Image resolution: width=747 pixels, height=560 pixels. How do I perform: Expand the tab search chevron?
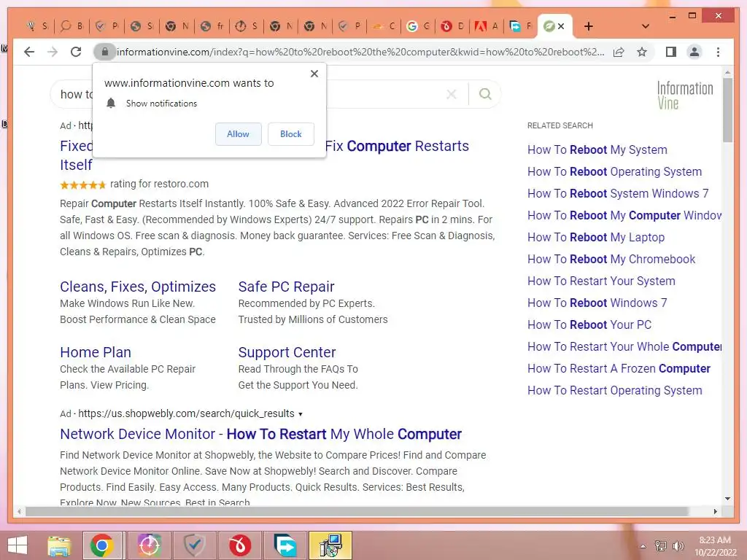coord(646,26)
